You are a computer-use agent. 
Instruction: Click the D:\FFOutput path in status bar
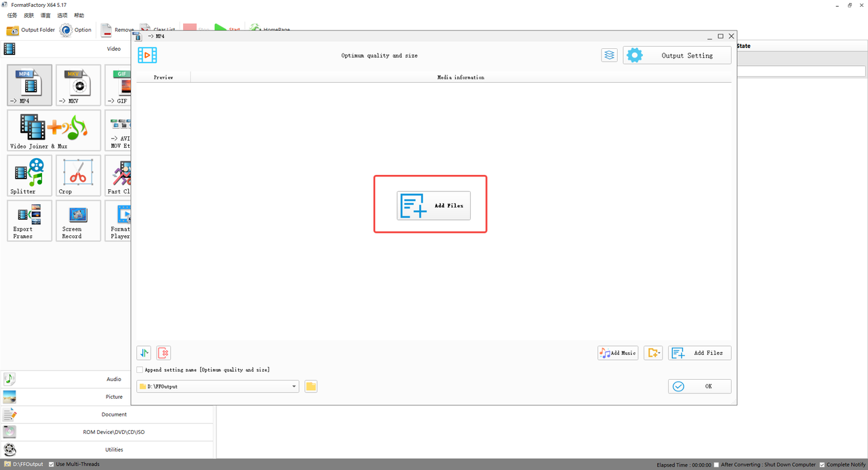pos(28,465)
